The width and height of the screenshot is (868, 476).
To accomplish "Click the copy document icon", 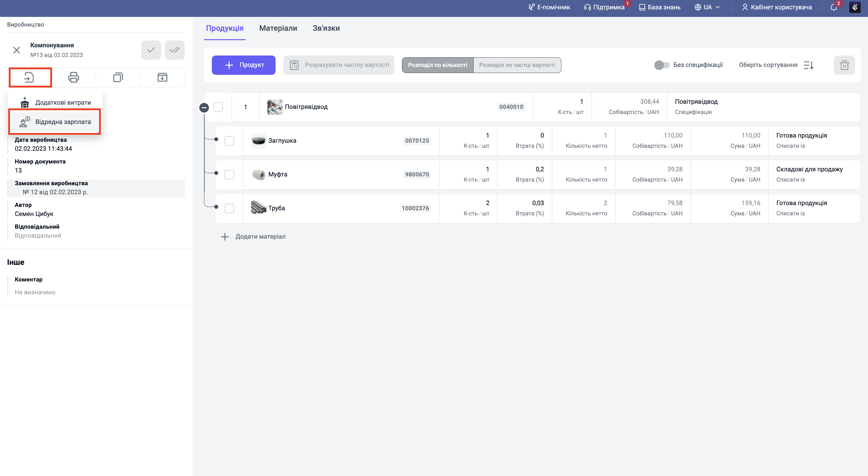I will (118, 77).
